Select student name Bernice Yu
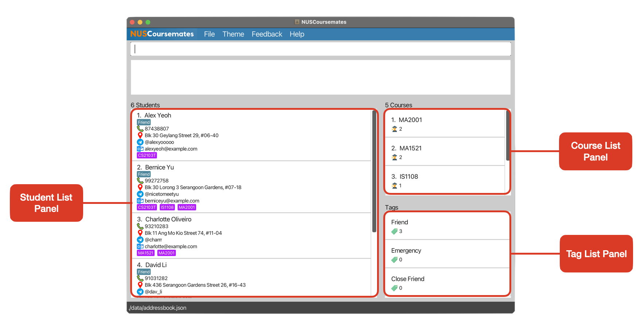Viewport: 644px width, 329px height. 159,167
